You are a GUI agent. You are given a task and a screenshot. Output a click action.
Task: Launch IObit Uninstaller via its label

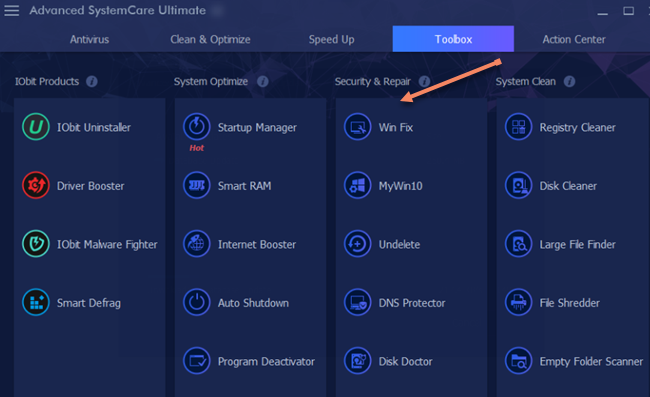click(94, 127)
